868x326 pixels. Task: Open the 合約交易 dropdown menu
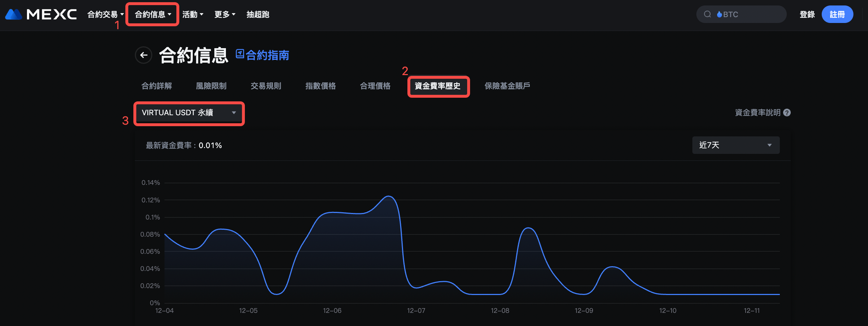pyautogui.click(x=105, y=15)
